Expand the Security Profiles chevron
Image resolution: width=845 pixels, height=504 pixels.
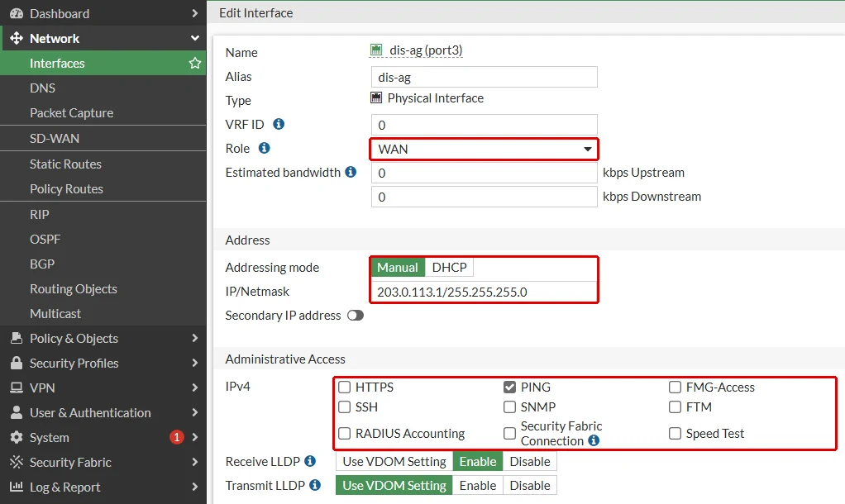pyautogui.click(x=195, y=363)
